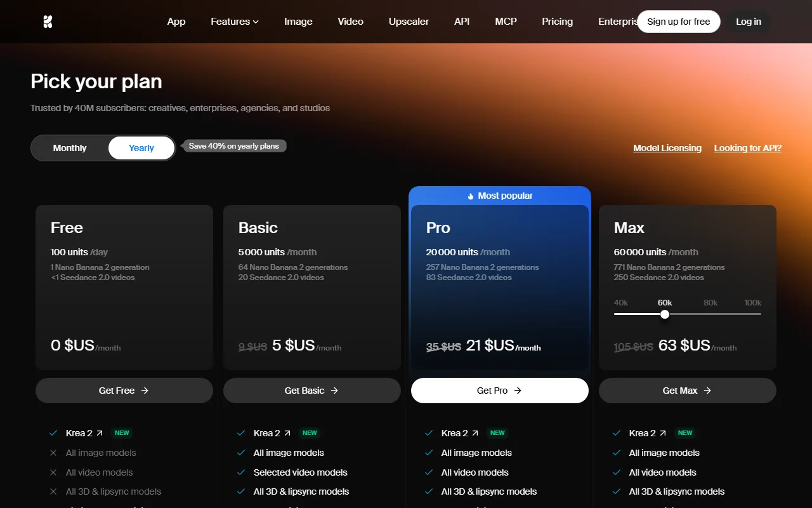
Task: Click checkmark beside All video models in Pro
Action: [429, 472]
